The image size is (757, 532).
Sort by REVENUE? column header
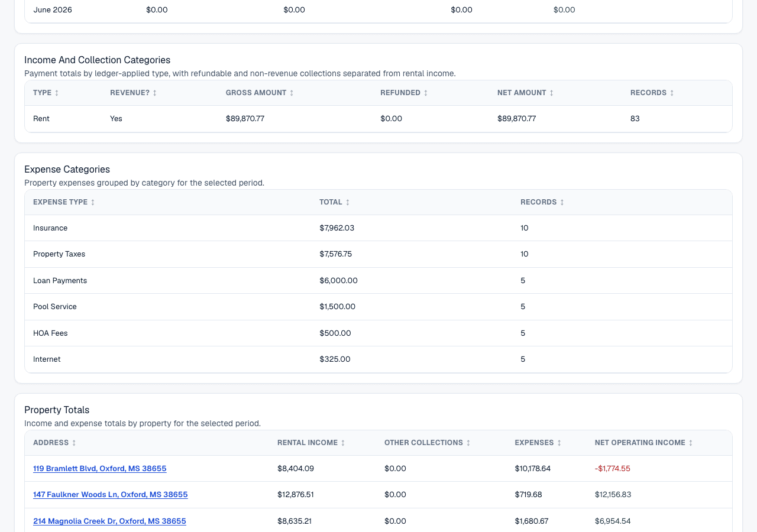133,93
